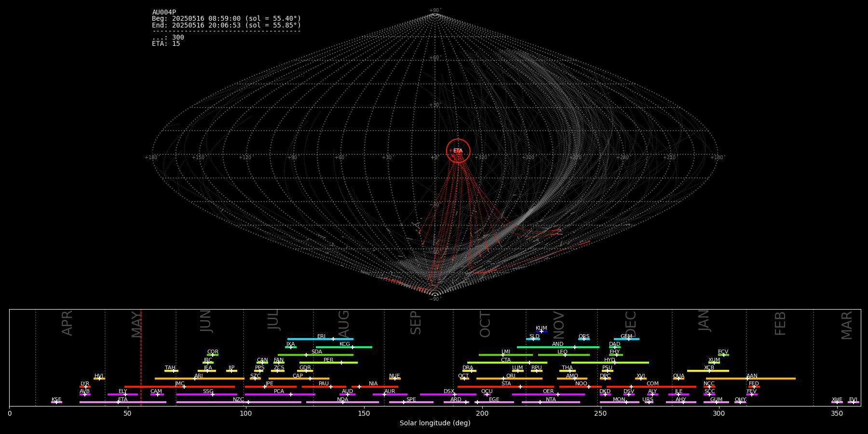Select the NOO shower label
Viewport: 868px width, 434px height.
click(581, 384)
